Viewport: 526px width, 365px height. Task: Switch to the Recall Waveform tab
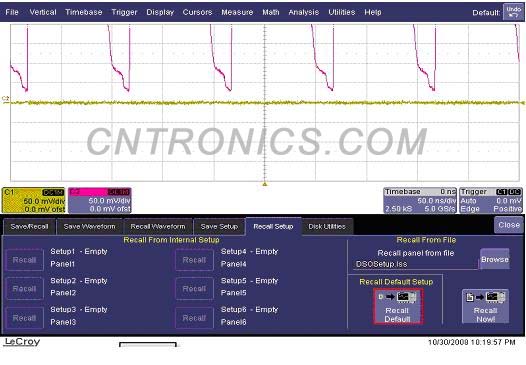click(158, 226)
